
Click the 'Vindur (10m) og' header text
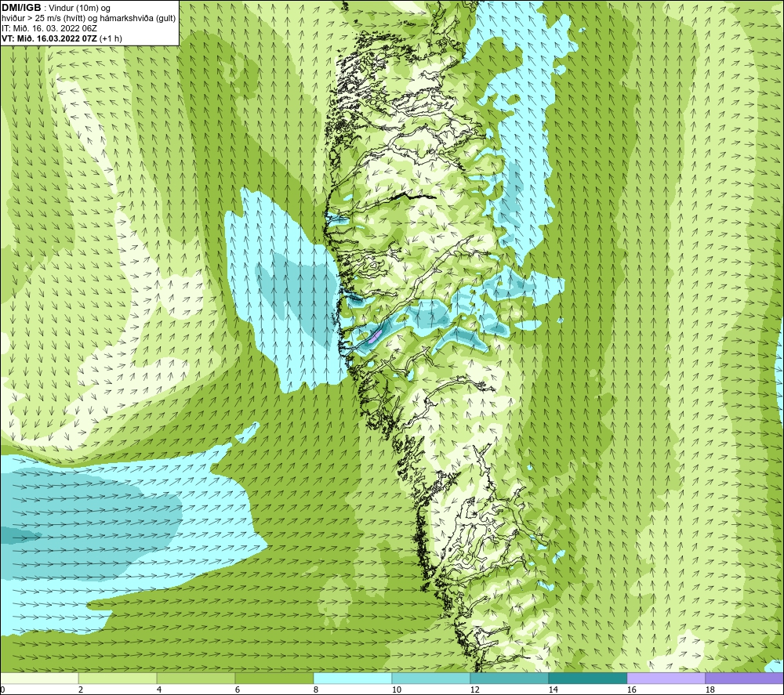click(x=79, y=9)
